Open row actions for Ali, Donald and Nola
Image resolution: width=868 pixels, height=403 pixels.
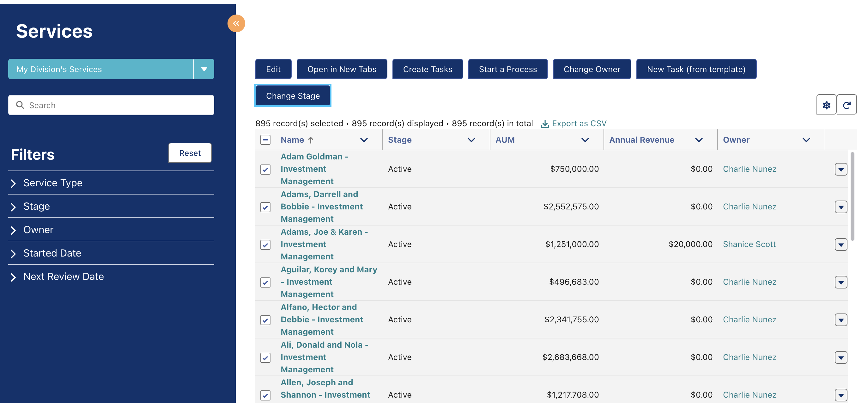click(841, 357)
